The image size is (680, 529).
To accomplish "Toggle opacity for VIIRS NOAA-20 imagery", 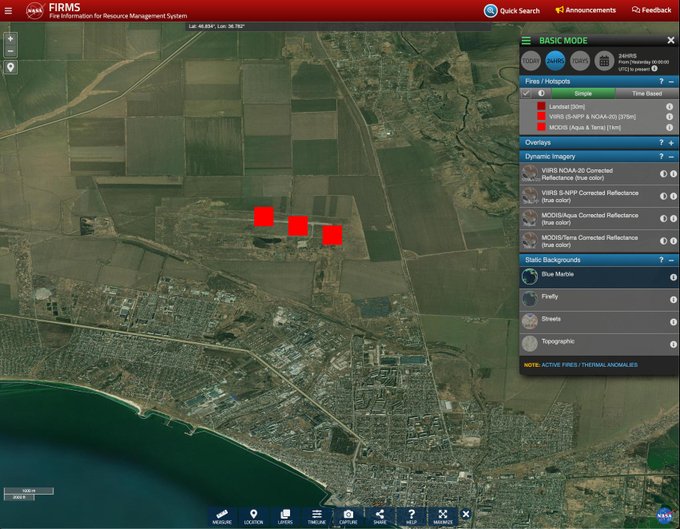I will (664, 174).
